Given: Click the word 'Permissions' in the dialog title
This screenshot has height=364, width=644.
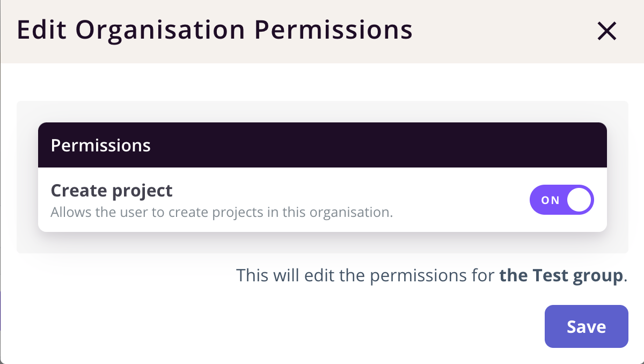Looking at the screenshot, I should pos(333,30).
